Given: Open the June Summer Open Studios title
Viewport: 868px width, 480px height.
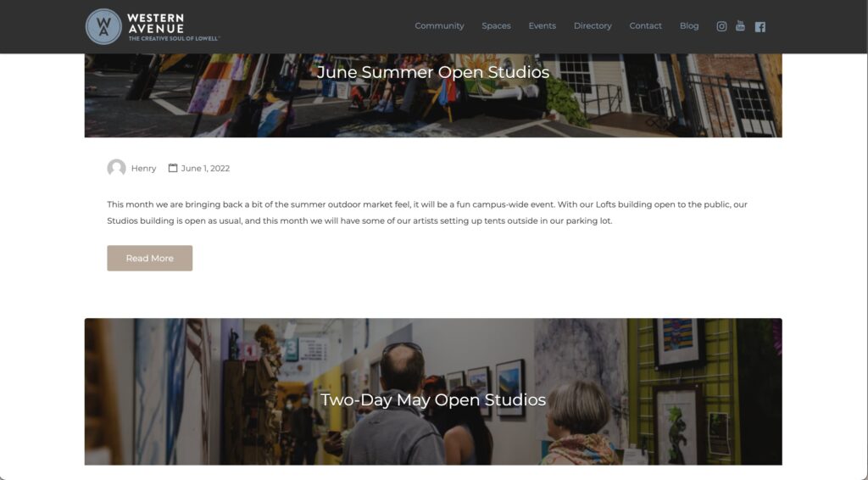Looking at the screenshot, I should [433, 73].
